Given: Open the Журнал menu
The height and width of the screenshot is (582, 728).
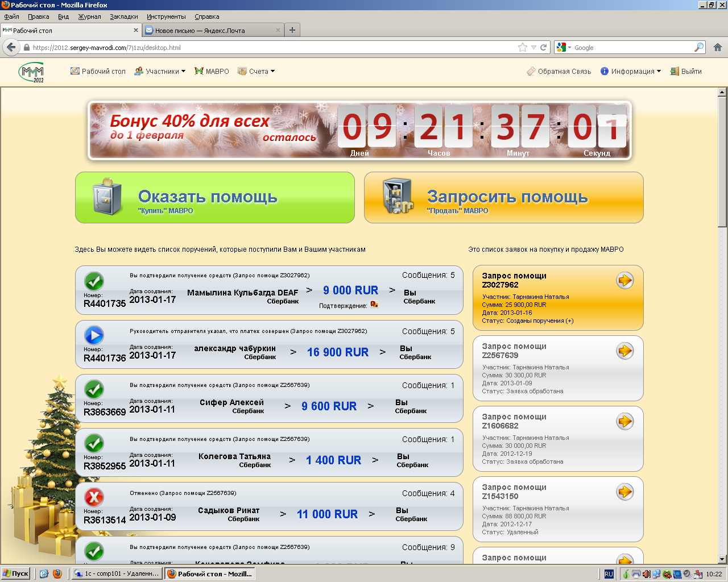Looking at the screenshot, I should click(x=89, y=16).
